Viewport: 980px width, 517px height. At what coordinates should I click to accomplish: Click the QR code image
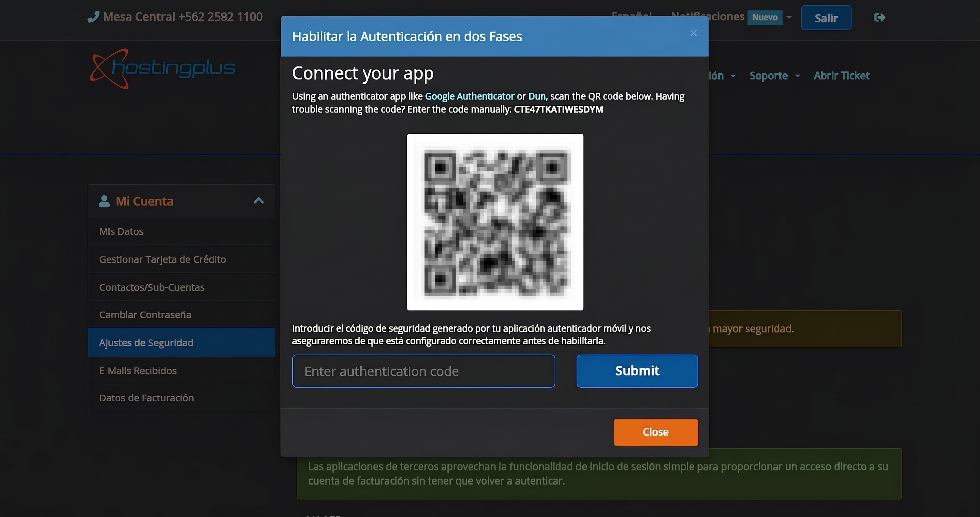[x=495, y=222]
